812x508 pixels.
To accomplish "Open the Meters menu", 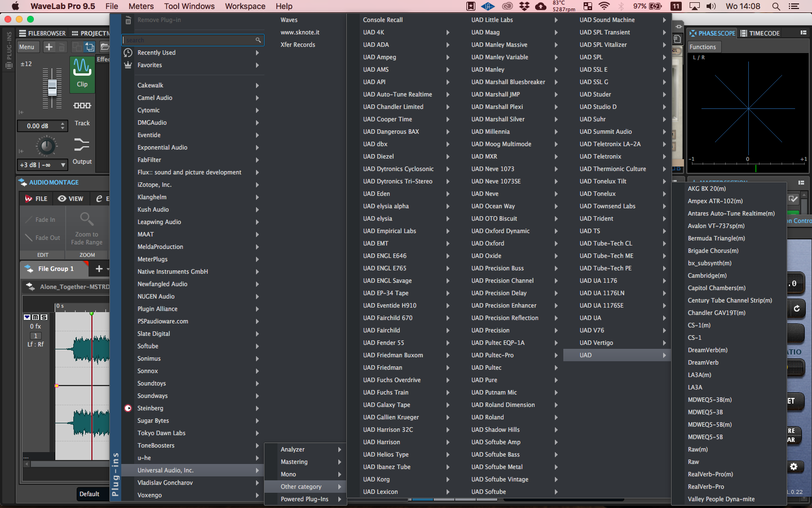I will [141, 6].
